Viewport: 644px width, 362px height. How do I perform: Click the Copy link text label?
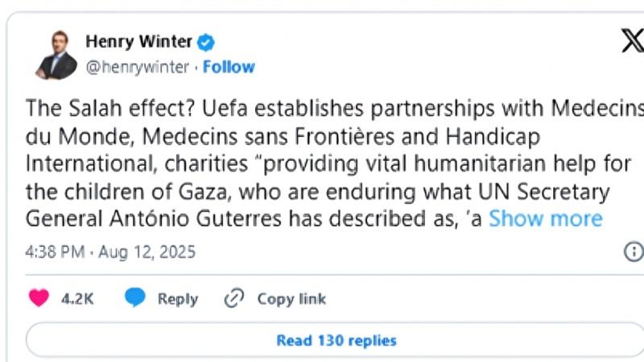(291, 298)
